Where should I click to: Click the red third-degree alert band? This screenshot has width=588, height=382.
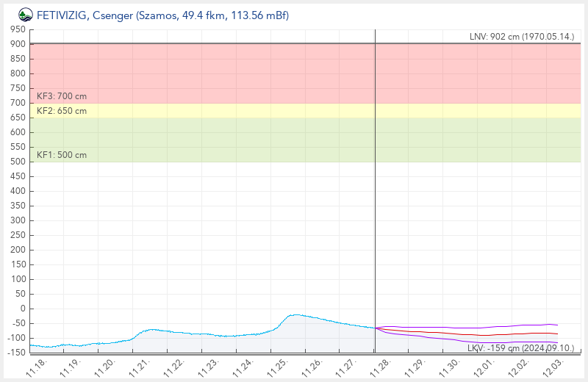(220, 73)
